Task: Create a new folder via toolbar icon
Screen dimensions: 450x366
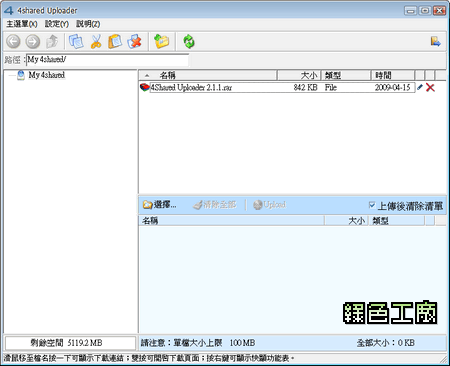Action: 162,42
